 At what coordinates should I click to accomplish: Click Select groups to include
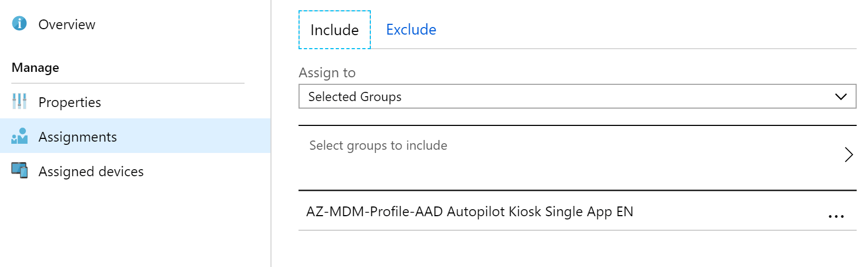tap(378, 145)
